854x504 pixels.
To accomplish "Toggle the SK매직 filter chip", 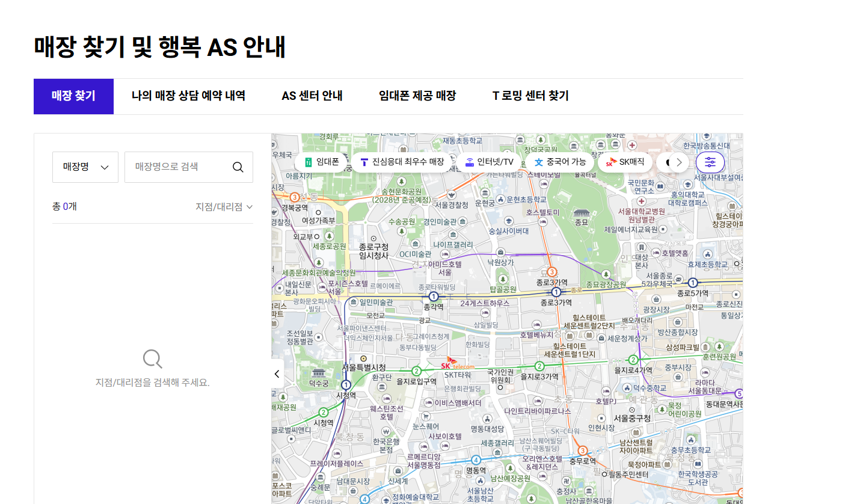I will click(x=624, y=162).
